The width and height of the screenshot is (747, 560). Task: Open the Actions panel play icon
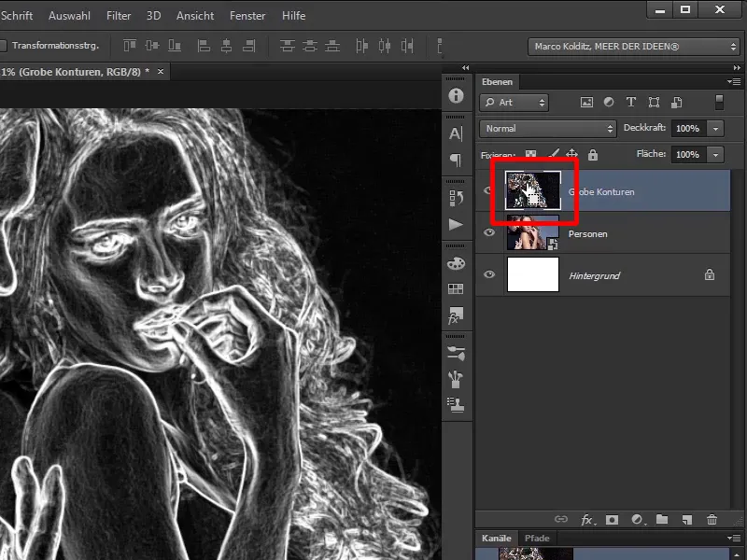pyautogui.click(x=456, y=224)
